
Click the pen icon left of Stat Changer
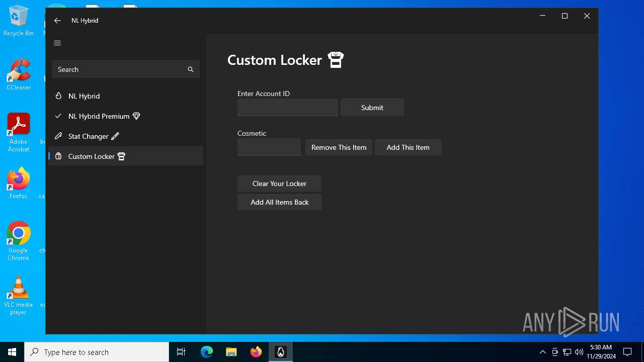click(x=58, y=136)
